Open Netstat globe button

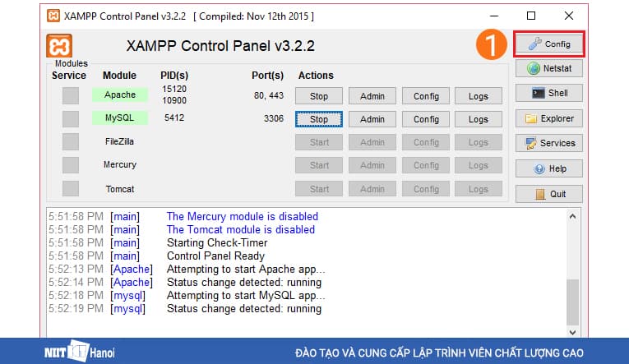coord(548,68)
